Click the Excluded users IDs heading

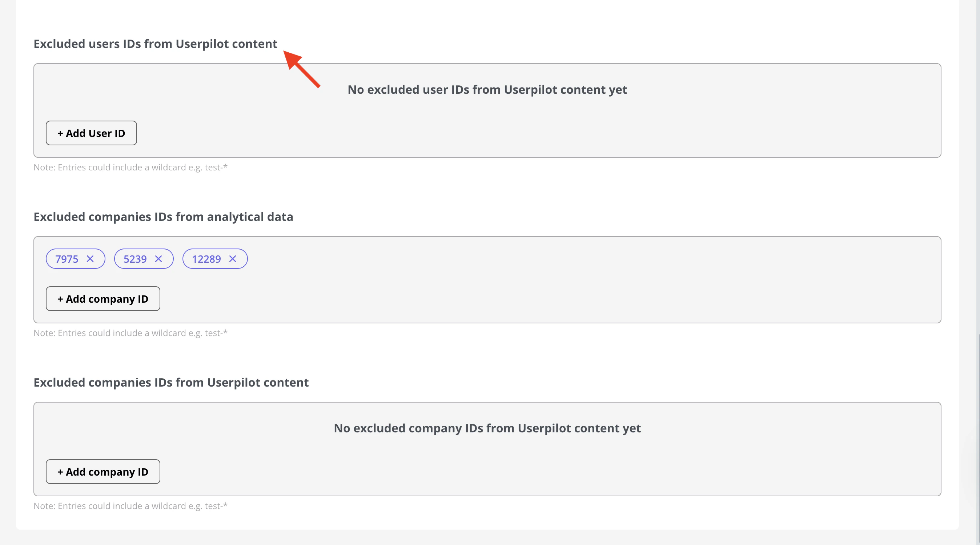click(155, 44)
